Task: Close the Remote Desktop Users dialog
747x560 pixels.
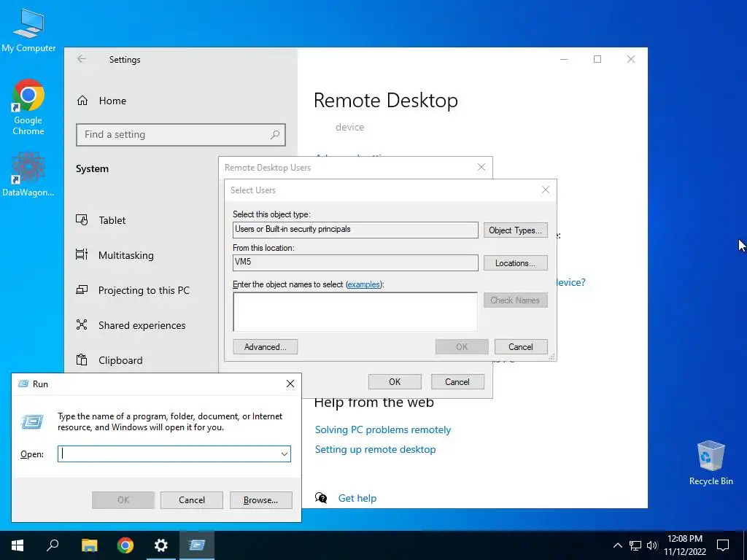Action: pyautogui.click(x=481, y=167)
